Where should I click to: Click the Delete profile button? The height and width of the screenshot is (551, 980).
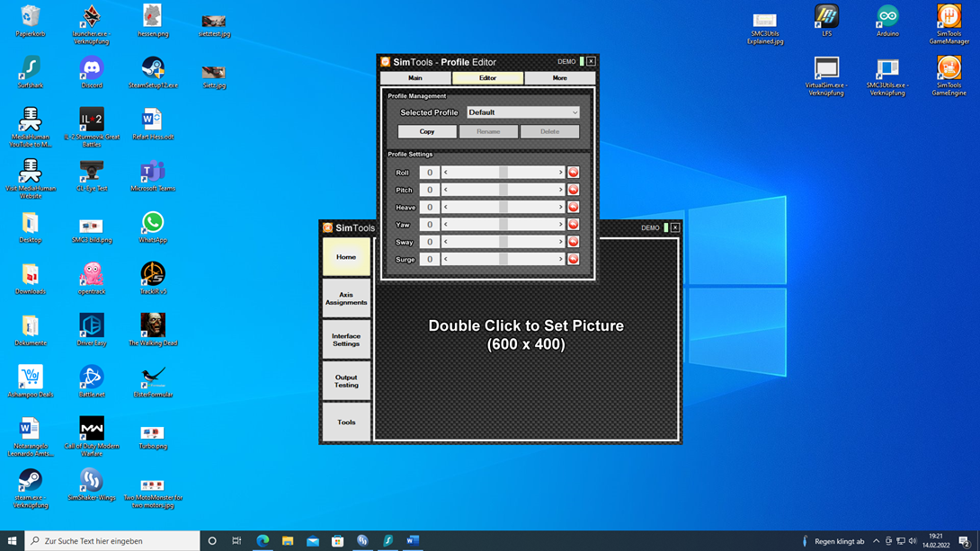(x=549, y=132)
